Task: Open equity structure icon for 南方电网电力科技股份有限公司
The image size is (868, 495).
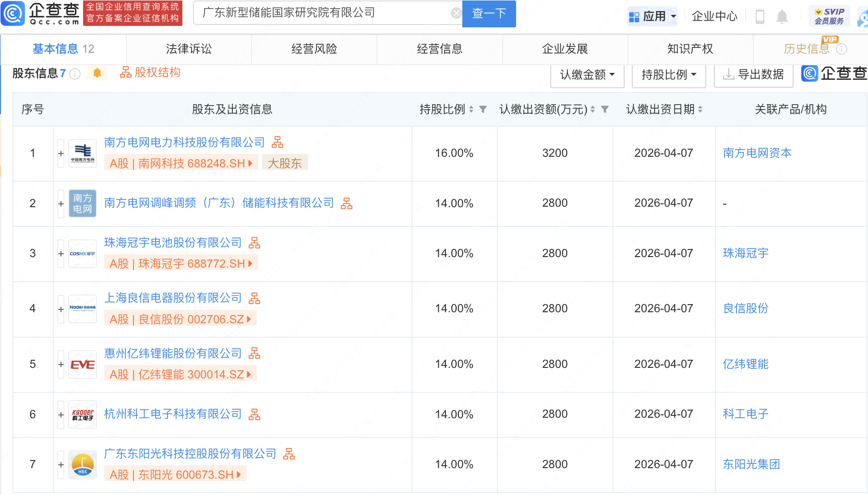Action: click(277, 142)
